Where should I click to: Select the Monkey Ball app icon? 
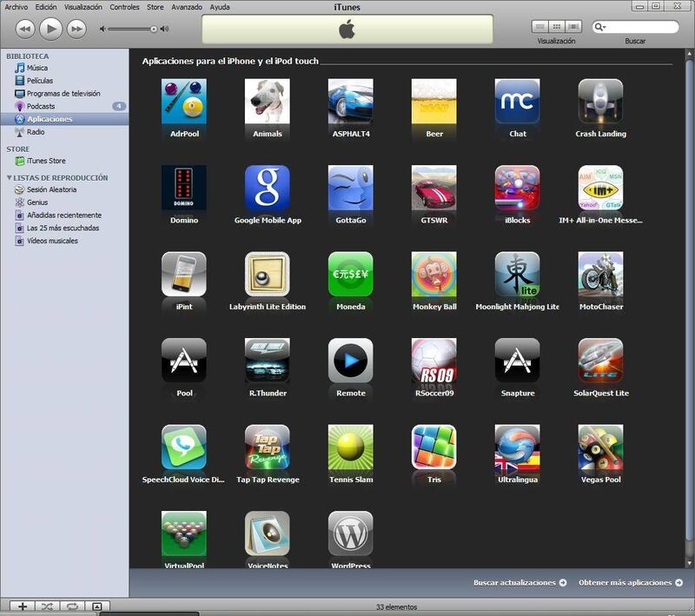click(x=434, y=275)
